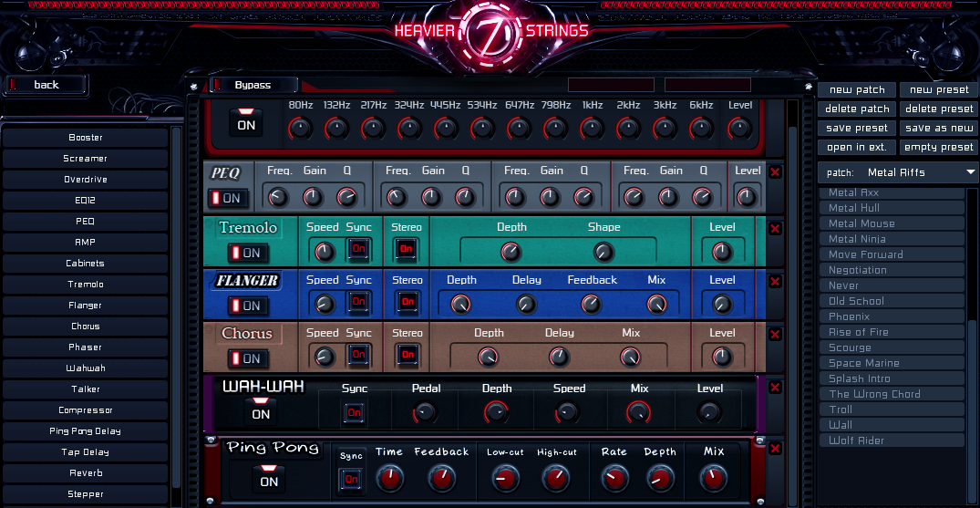Click the Bypass button
Screen dimensions: 980x508
click(253, 85)
